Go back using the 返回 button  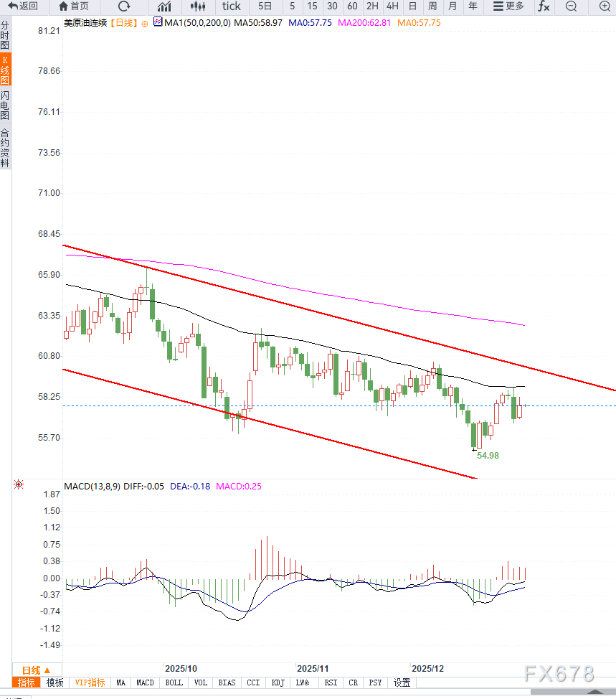point(23,6)
